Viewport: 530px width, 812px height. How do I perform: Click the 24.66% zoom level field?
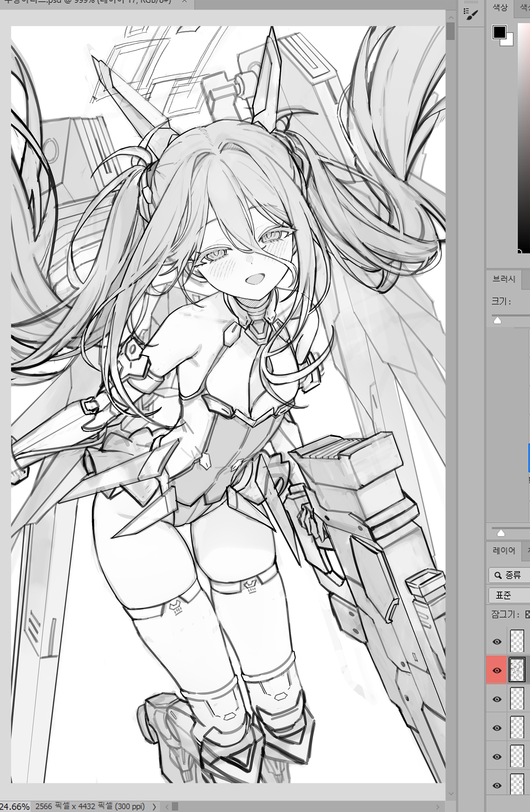[14, 806]
